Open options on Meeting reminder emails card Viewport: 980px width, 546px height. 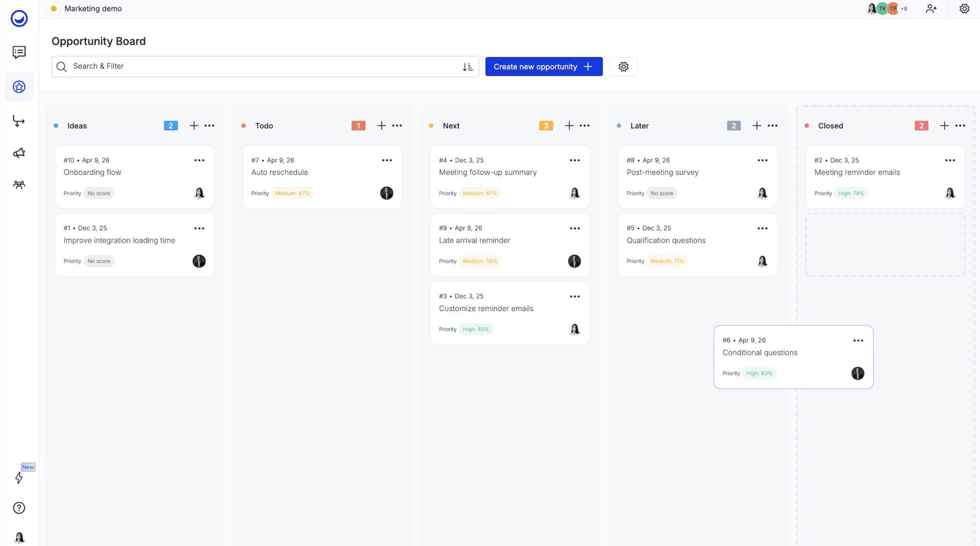(x=950, y=160)
